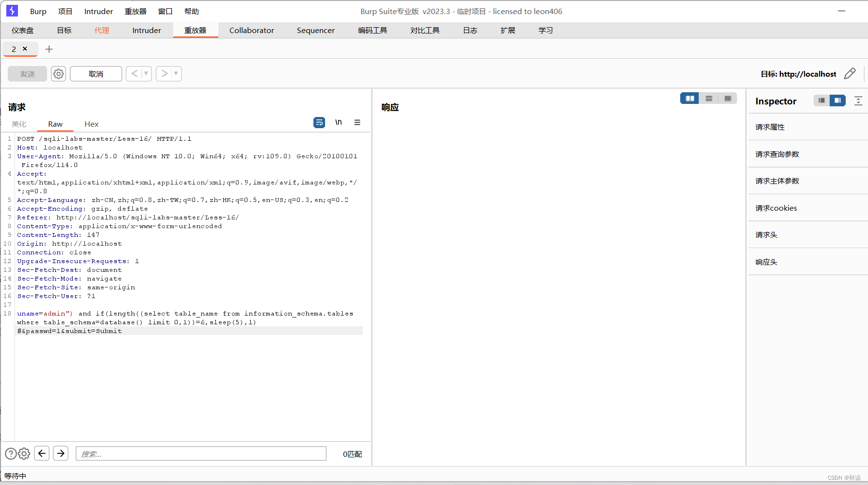The width and height of the screenshot is (868, 485).
Task: Open the 帮助 menu
Action: click(x=192, y=11)
